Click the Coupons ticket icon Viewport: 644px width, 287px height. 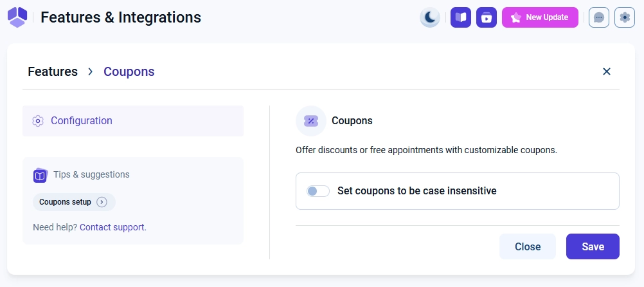coord(311,121)
